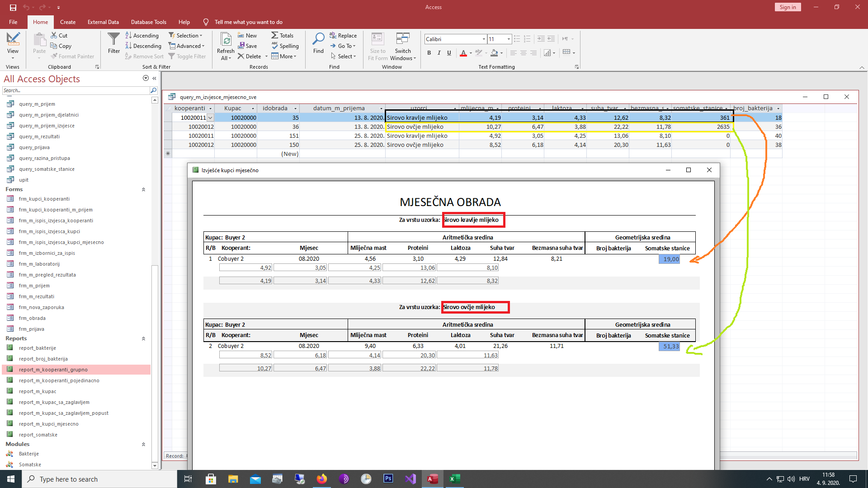Click Delete in Records group
This screenshot has width=868, height=488.
coord(250,56)
